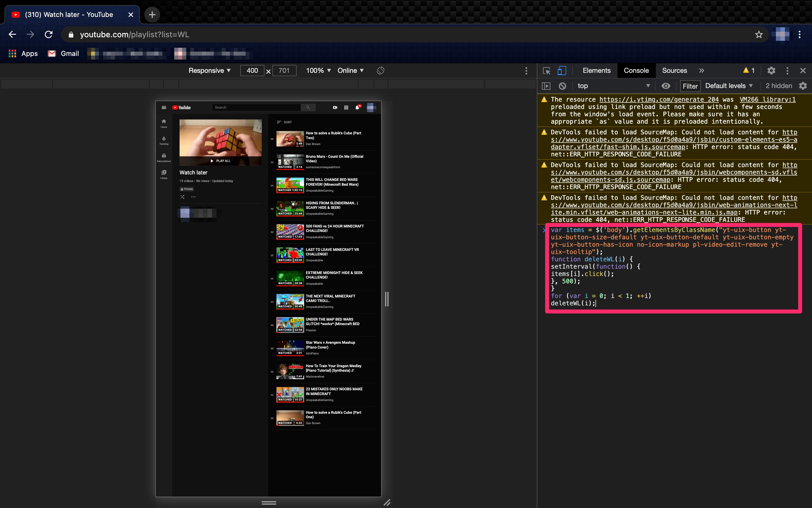
Task: Grab the viewport bottom resize handle
Action: tap(269, 503)
